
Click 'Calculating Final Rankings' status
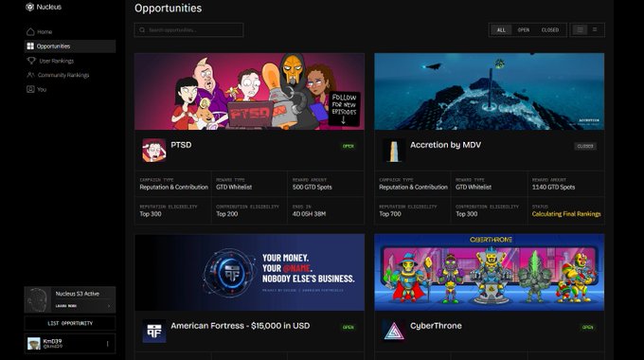point(566,214)
